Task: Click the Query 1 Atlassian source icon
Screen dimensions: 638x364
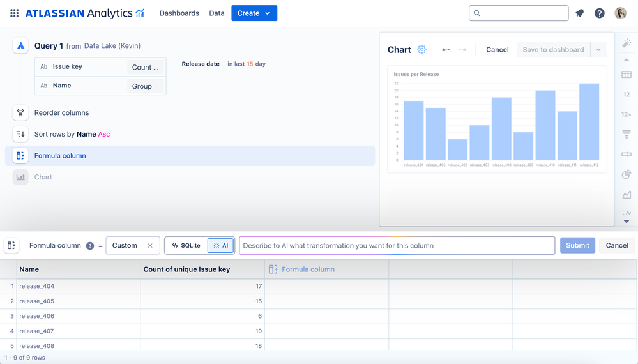Action: coord(20,45)
